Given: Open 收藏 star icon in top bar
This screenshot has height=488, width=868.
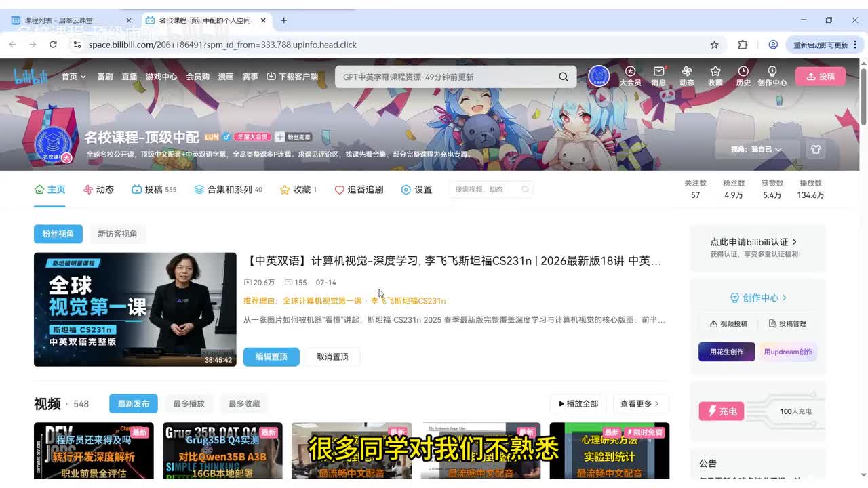Looking at the screenshot, I should tap(715, 76).
